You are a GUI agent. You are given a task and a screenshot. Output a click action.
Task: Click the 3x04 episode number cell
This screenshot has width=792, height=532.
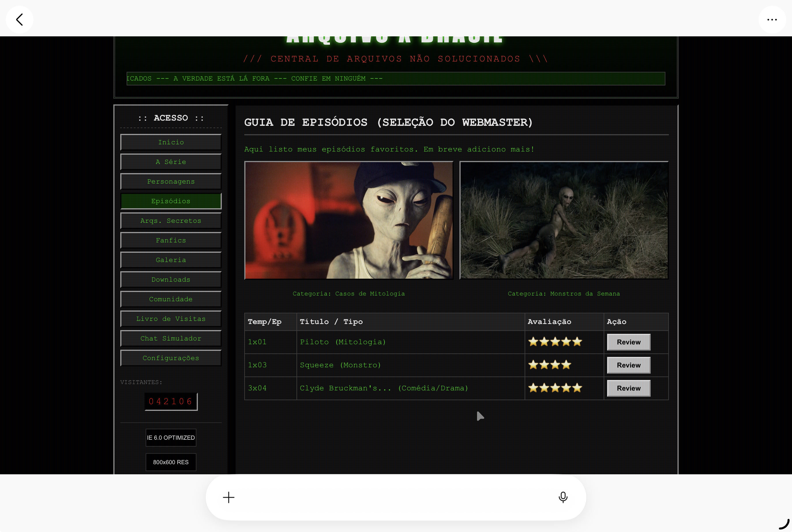pyautogui.click(x=271, y=388)
